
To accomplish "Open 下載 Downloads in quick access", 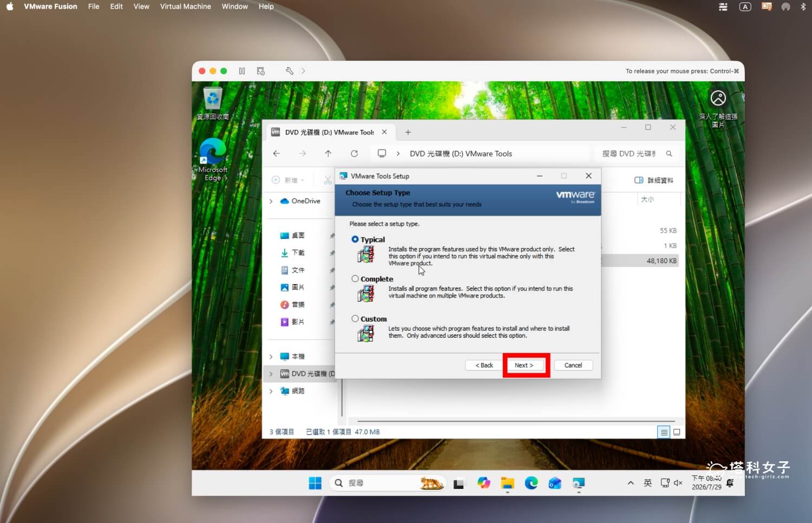I will pyautogui.click(x=292, y=253).
